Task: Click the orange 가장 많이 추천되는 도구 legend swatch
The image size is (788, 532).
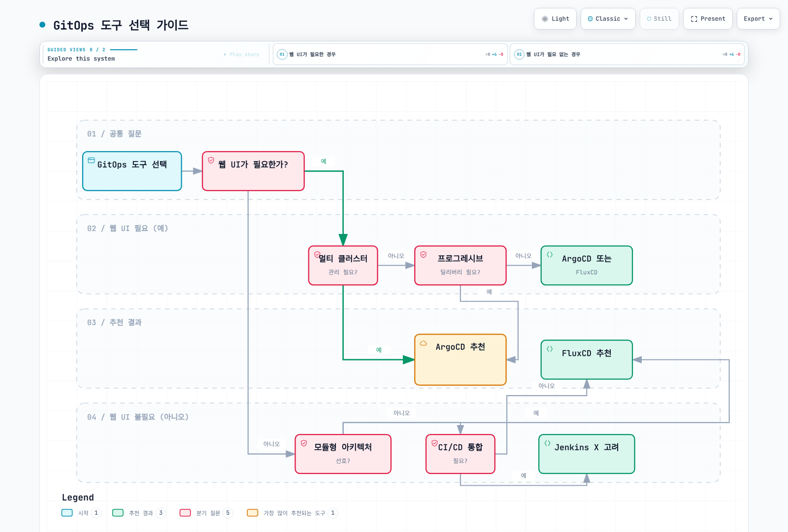Action: (252, 513)
